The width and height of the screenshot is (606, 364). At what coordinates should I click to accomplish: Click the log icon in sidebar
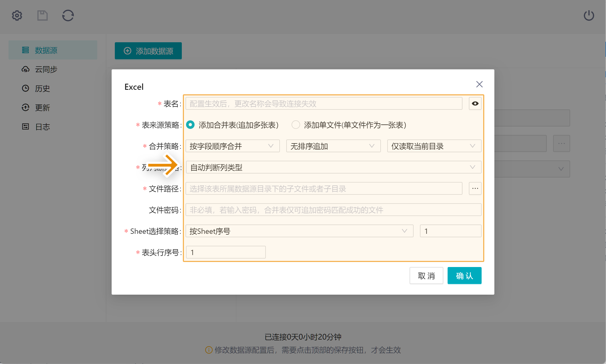(26, 127)
